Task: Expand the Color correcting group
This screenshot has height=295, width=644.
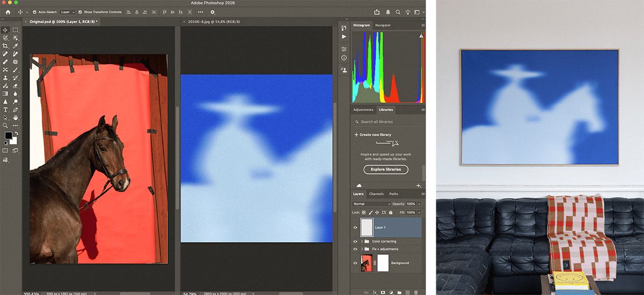Action: [x=362, y=241]
